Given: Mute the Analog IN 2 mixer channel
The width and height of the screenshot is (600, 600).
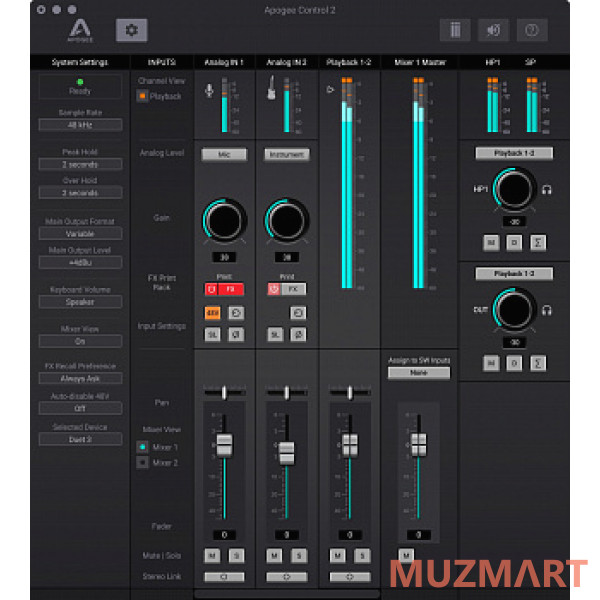Looking at the screenshot, I should (x=274, y=556).
